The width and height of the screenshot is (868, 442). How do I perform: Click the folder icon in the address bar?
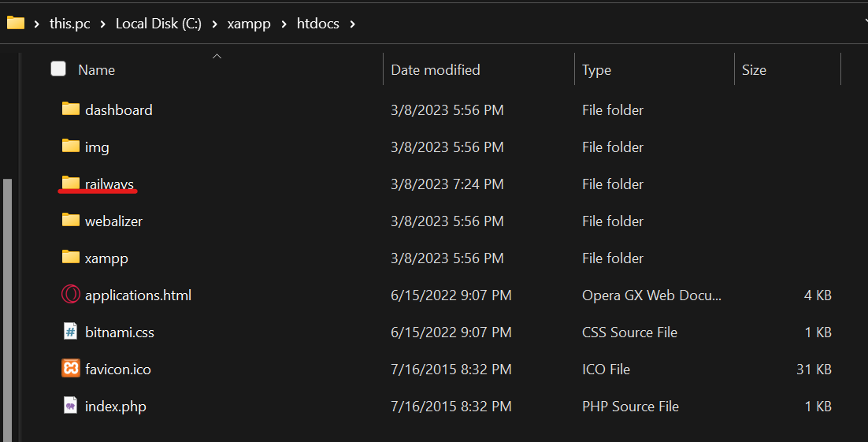tap(16, 24)
